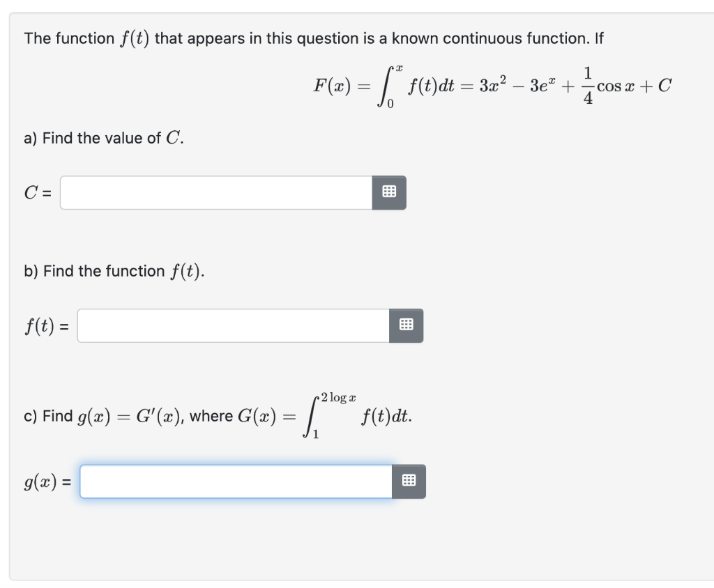
Task: Open the equation keypad beside the f(t) field
Action: tap(407, 325)
